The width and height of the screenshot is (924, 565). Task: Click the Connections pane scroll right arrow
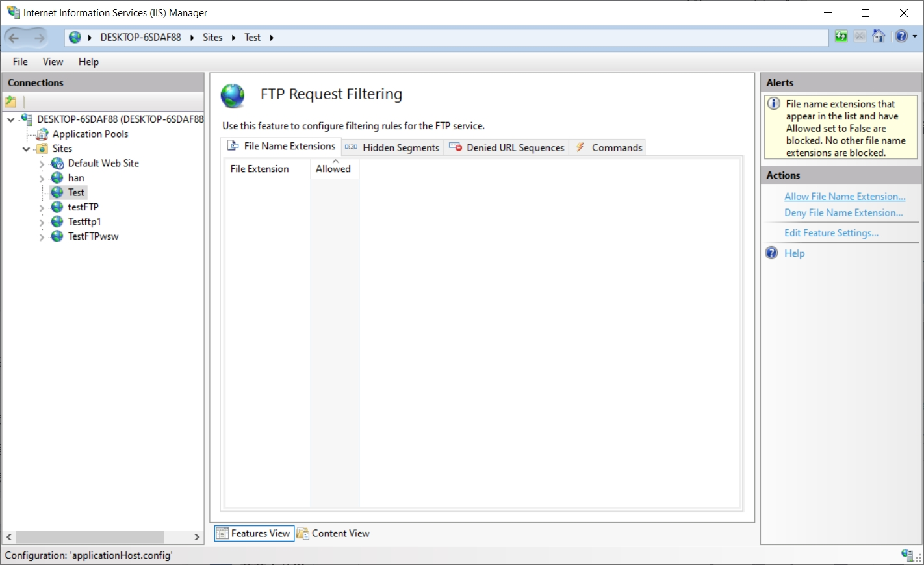(197, 537)
